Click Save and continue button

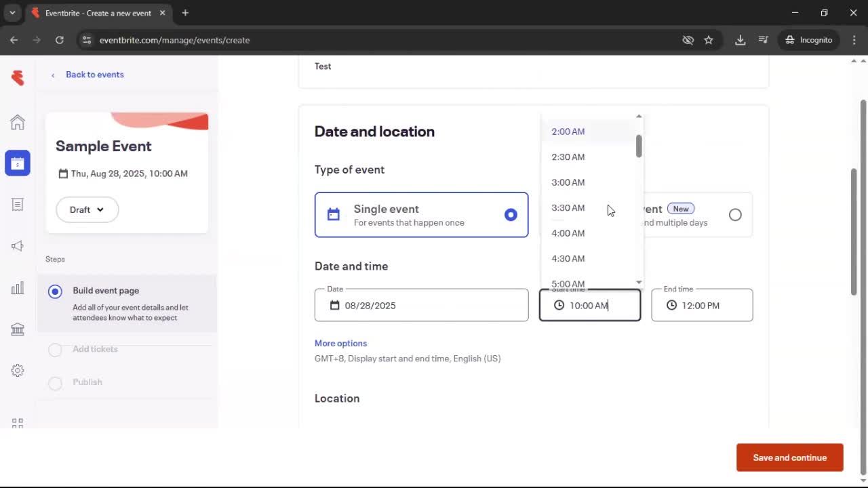pos(790,457)
